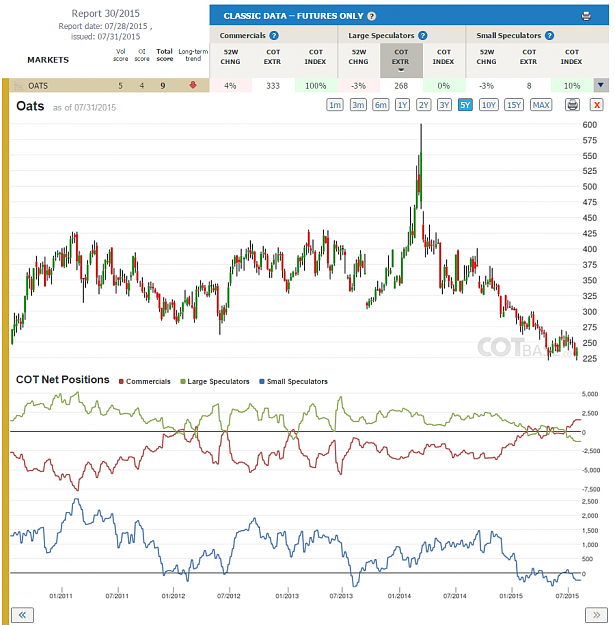Toggle the Large Speculators legend entry
Screen dimensions: 615x625
coord(215,381)
